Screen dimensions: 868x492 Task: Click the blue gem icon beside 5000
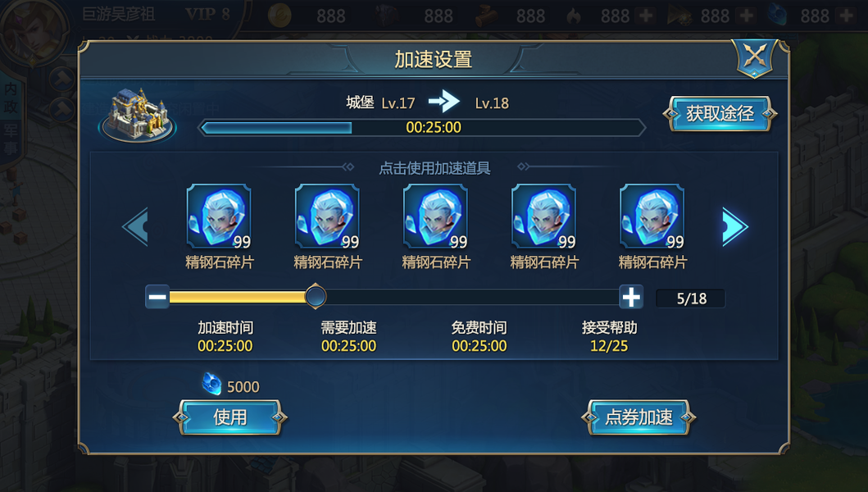(211, 384)
